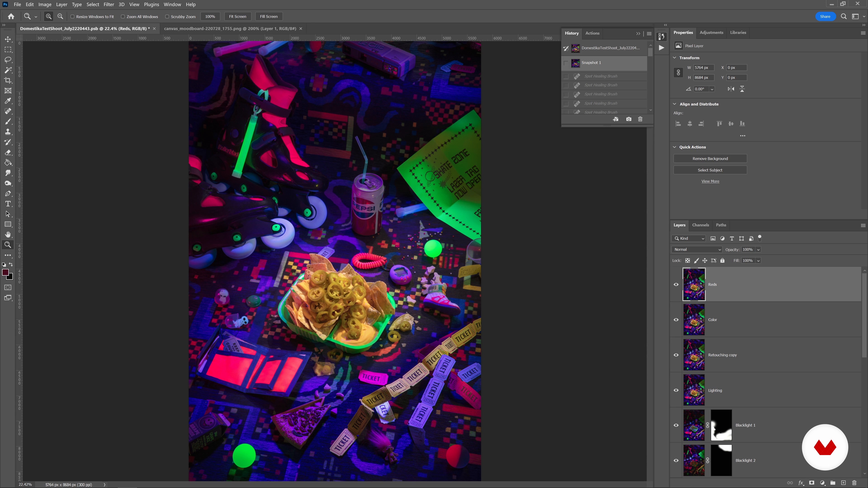Select the Path Selection tool
This screenshot has height=488, width=868.
click(x=8, y=214)
